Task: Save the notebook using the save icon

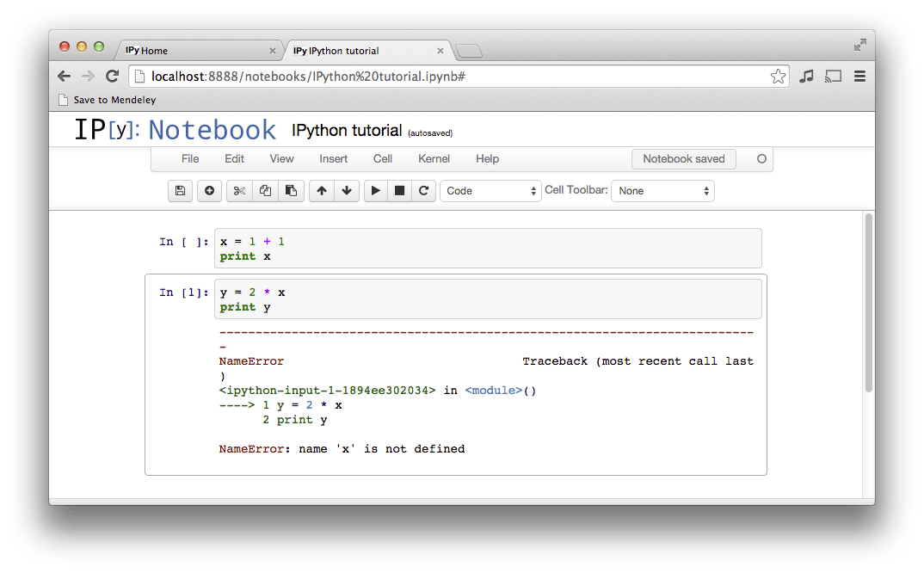Action: click(x=180, y=190)
